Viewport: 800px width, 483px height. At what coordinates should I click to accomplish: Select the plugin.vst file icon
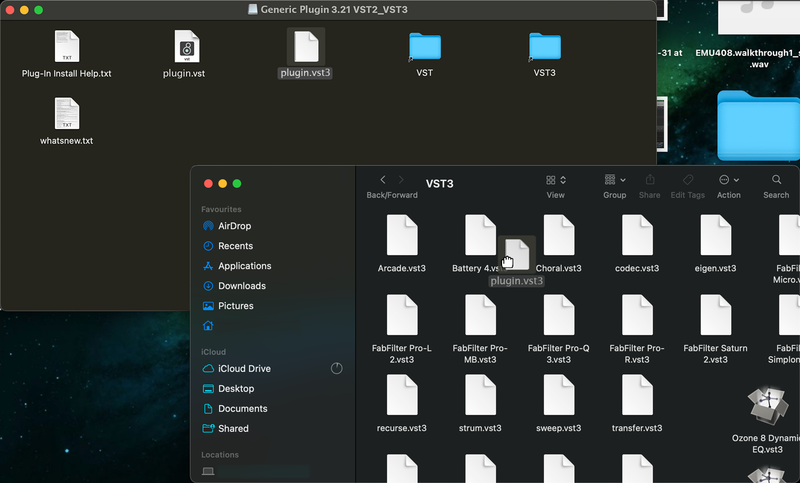[186, 47]
